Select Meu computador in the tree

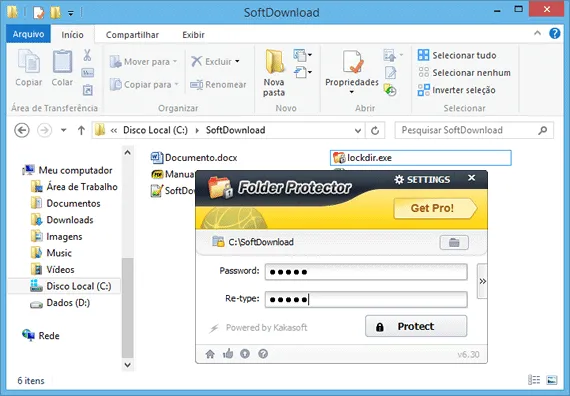(x=67, y=170)
